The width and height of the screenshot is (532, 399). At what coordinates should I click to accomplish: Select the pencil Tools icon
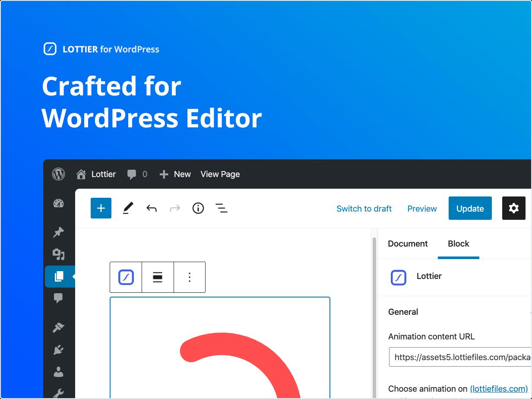[x=128, y=208]
